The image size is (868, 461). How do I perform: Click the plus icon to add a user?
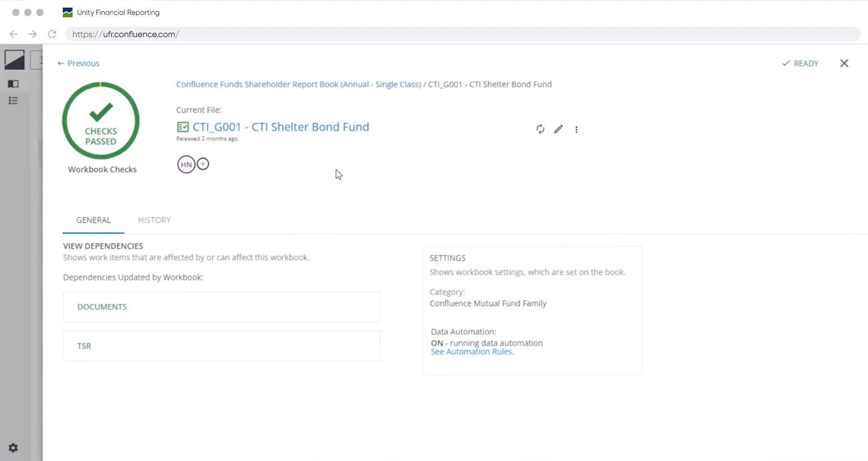pos(203,164)
